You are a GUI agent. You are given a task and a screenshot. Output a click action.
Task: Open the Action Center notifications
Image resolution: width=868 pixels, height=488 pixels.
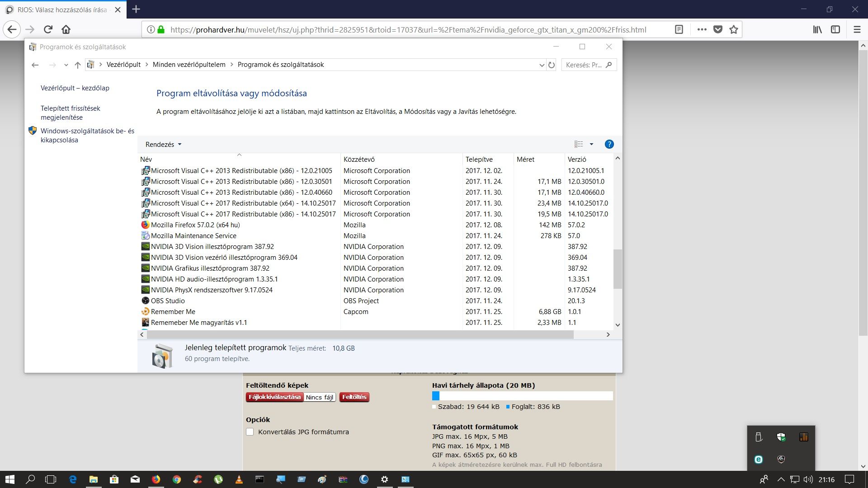[x=849, y=479]
